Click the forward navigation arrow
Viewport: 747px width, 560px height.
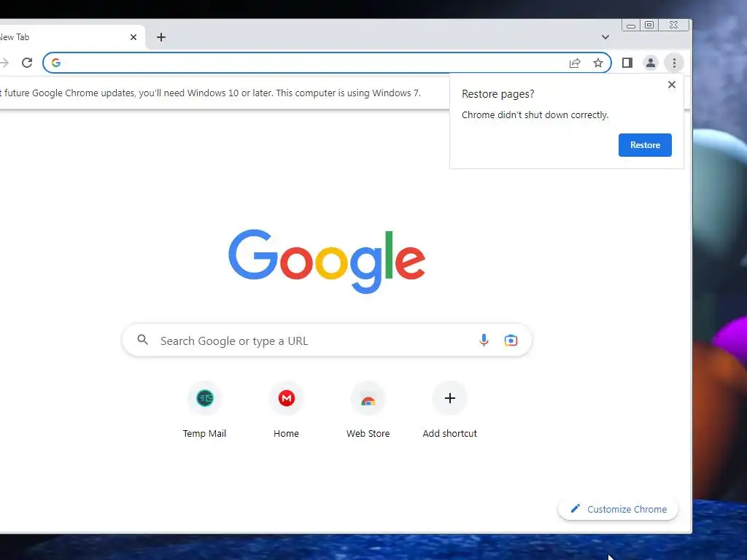tap(4, 63)
